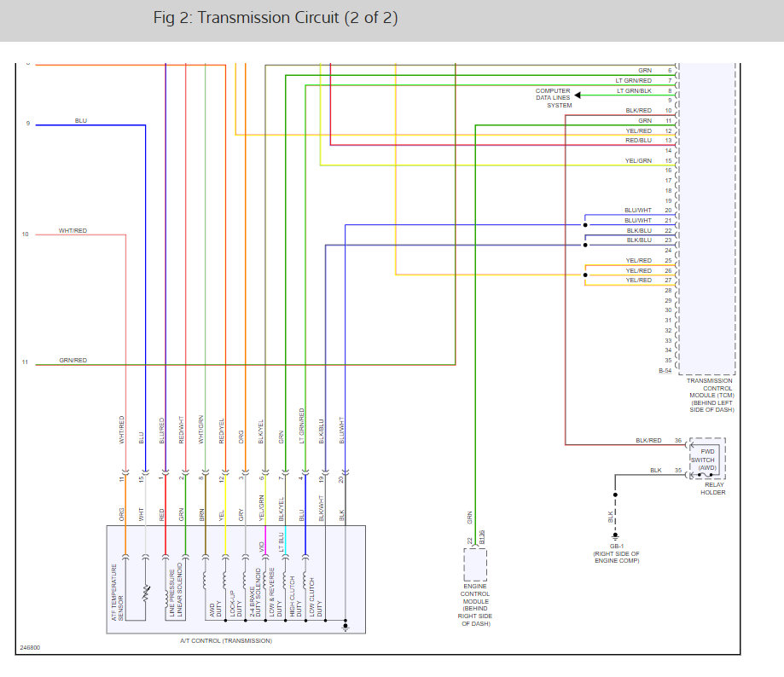Click the vertical RED/YEL wire label

click(x=221, y=431)
